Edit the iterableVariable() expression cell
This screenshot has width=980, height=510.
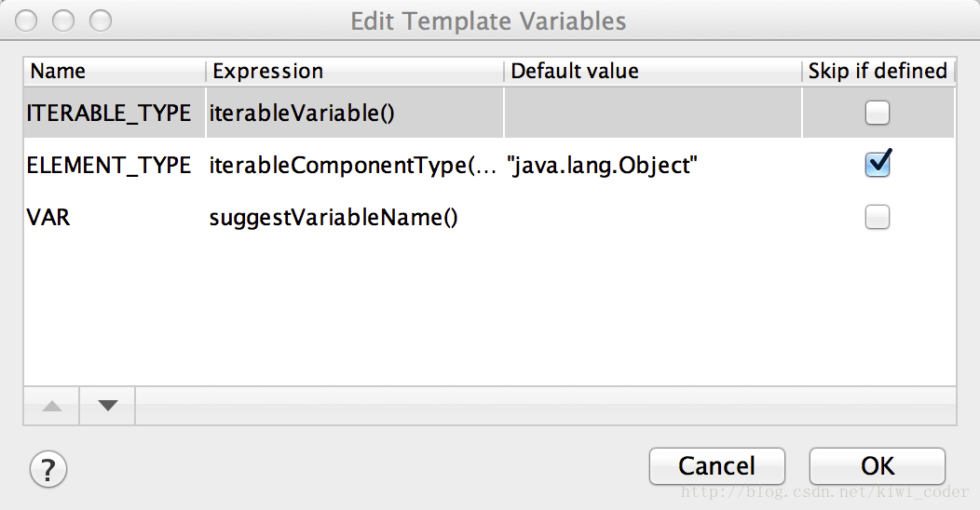(355, 113)
